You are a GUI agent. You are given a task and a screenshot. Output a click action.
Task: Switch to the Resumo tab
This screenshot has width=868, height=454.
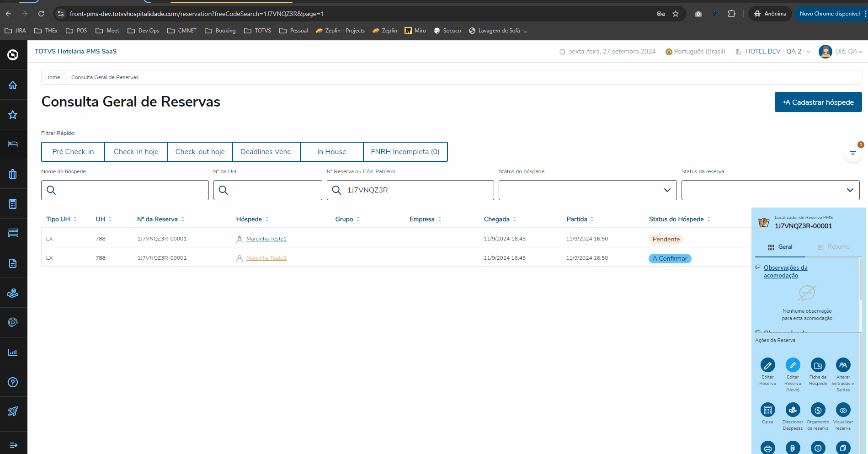[834, 247]
